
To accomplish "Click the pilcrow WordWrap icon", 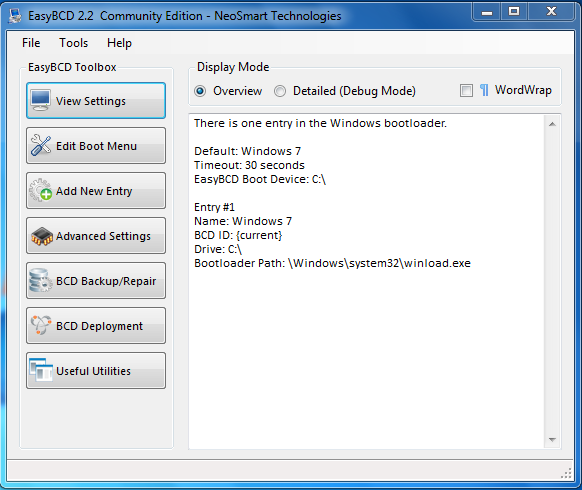I will (x=484, y=90).
